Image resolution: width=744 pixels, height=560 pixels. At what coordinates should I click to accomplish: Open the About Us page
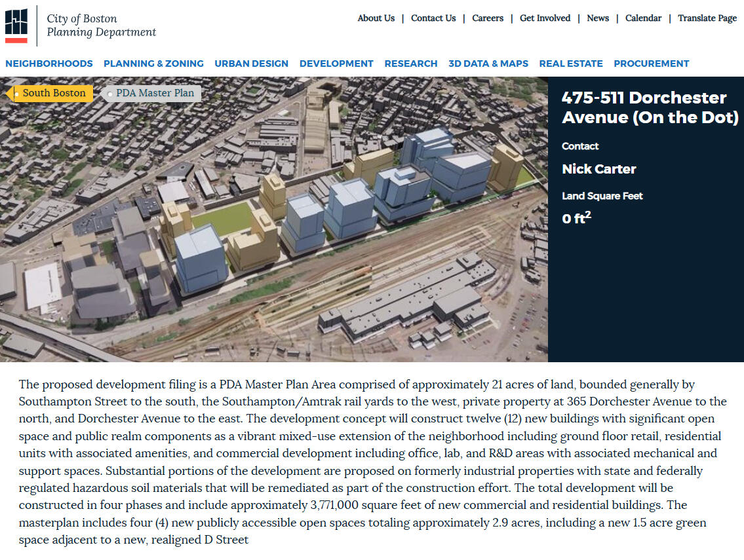click(x=376, y=18)
